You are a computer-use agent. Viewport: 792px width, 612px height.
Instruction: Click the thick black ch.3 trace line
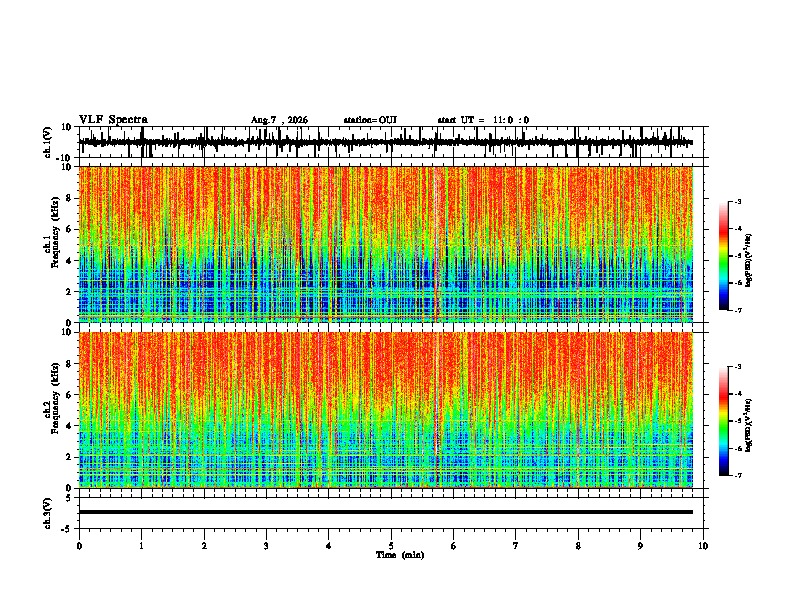[x=386, y=512]
